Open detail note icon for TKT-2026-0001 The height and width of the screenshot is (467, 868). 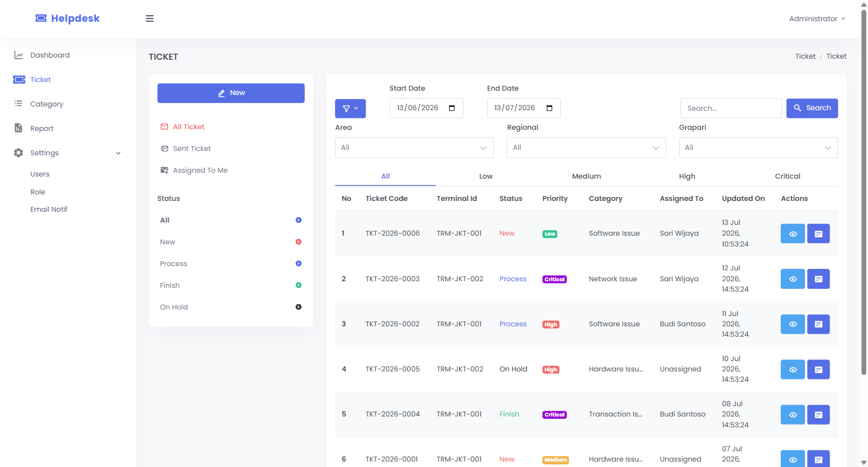819,459
